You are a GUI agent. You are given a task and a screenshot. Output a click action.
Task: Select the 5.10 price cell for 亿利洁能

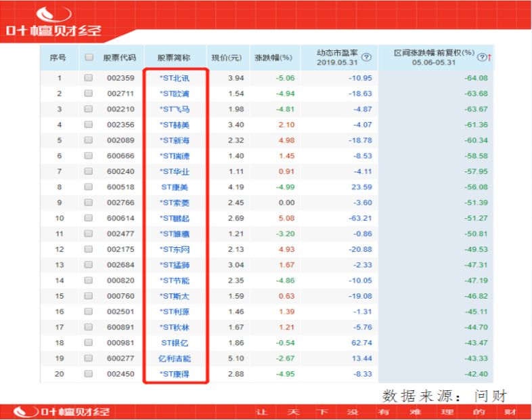click(x=236, y=358)
